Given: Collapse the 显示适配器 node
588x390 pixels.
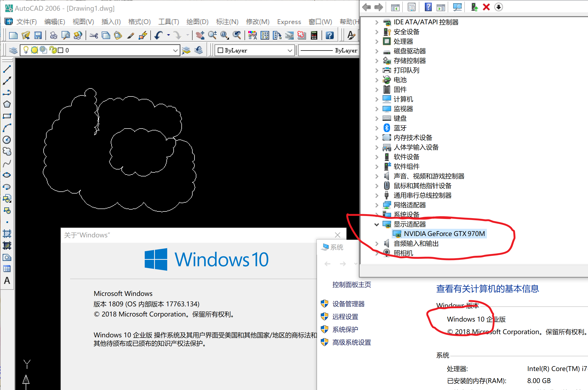Looking at the screenshot, I should [x=377, y=224].
